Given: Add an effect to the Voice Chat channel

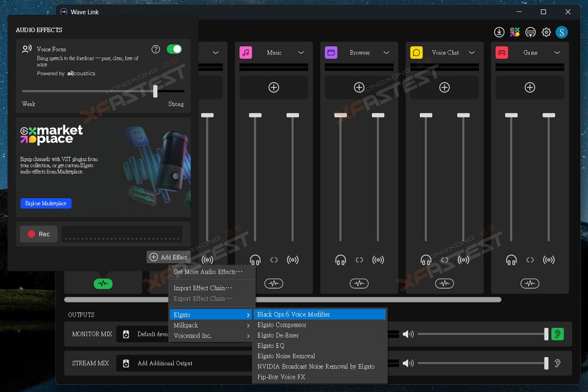Looking at the screenshot, I should (444, 88).
